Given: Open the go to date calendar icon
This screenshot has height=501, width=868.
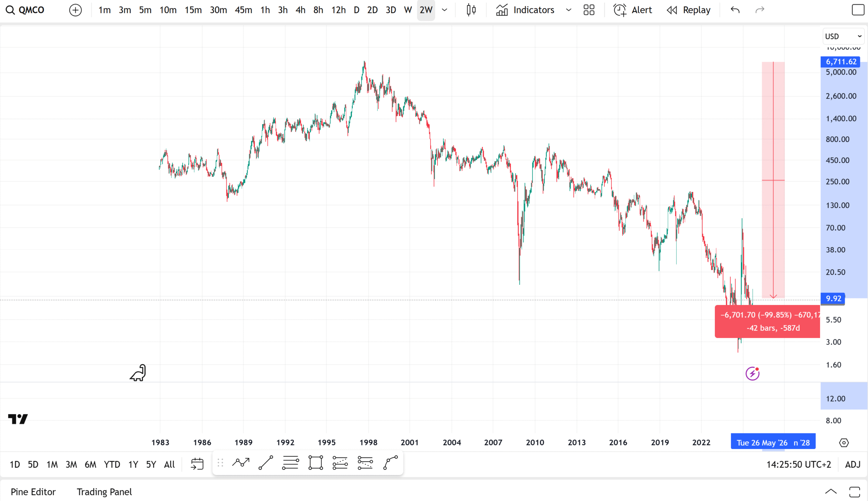Looking at the screenshot, I should pos(197,464).
